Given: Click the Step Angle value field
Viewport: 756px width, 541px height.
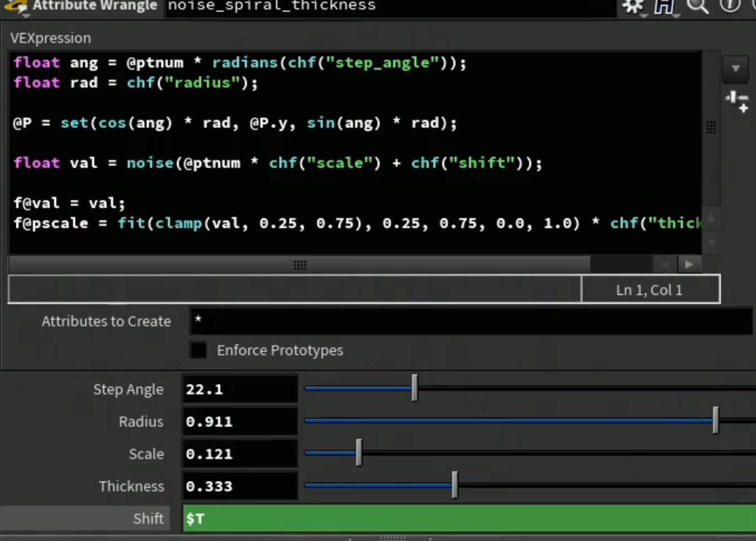Looking at the screenshot, I should [x=240, y=389].
